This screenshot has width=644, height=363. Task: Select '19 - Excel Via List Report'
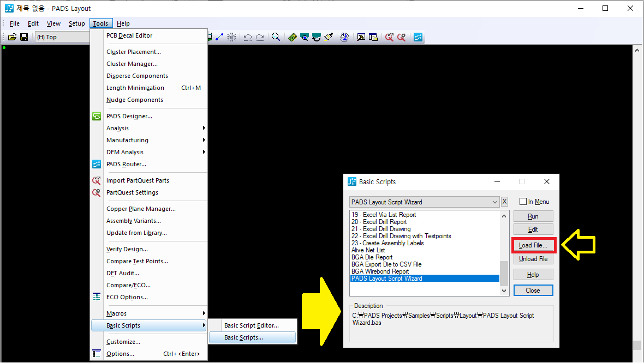point(425,215)
